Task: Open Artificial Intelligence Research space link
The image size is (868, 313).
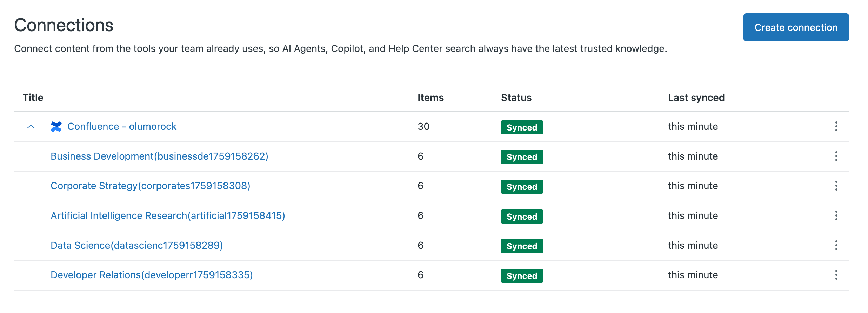Action: [168, 215]
